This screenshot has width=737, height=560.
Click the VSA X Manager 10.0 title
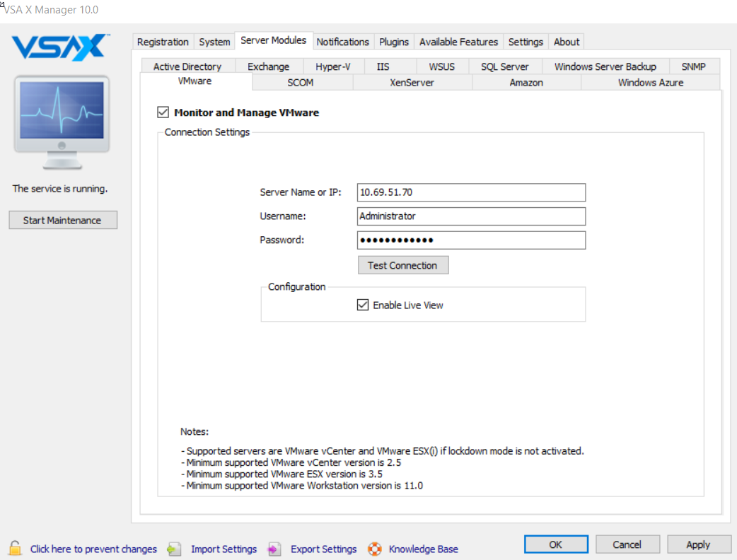pyautogui.click(x=51, y=10)
